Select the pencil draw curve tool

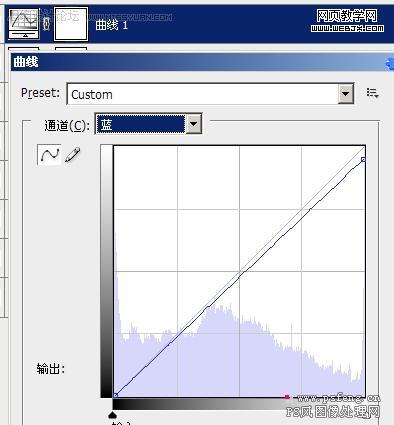coord(73,155)
